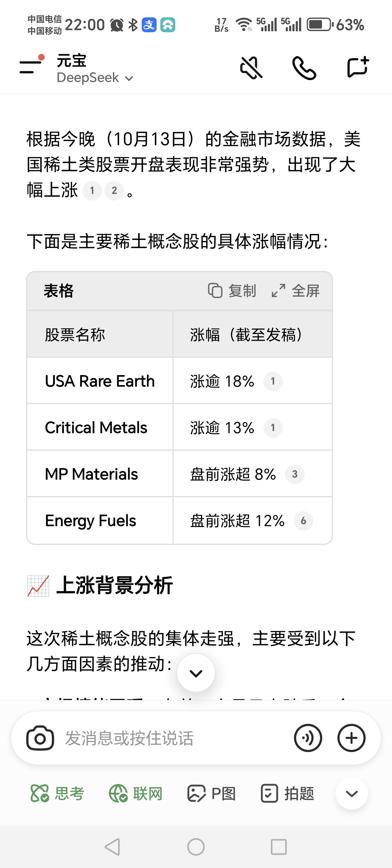Viewport: 392px width, 868px height.
Task: Toggle 联网 web search mode
Action: [x=136, y=793]
